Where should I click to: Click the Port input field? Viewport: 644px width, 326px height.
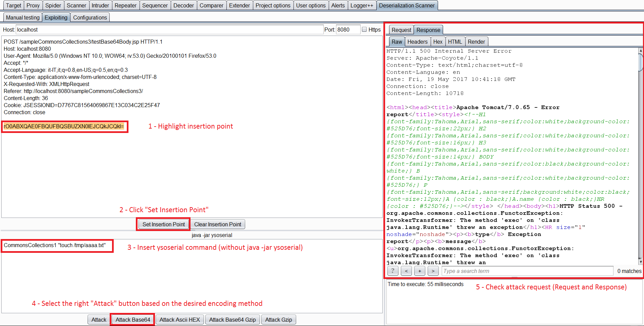coord(348,29)
